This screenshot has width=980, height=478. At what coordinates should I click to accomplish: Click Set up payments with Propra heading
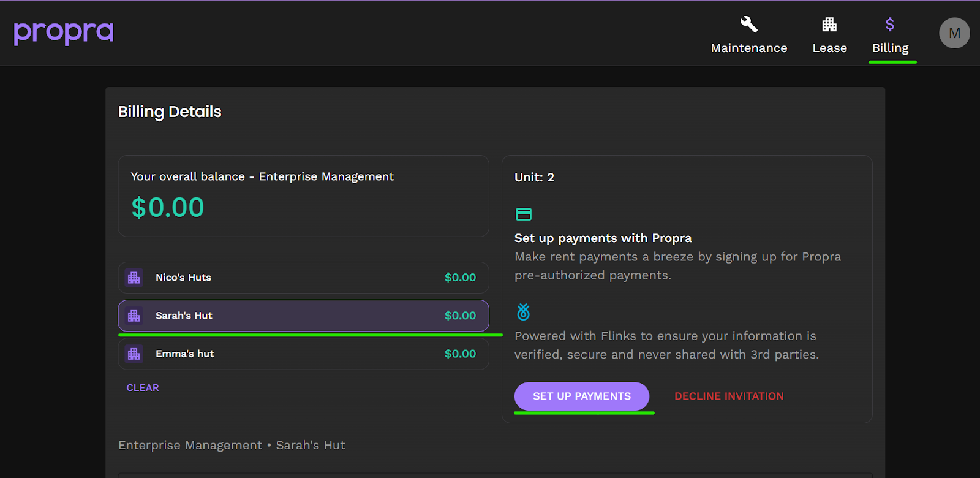pyautogui.click(x=603, y=238)
